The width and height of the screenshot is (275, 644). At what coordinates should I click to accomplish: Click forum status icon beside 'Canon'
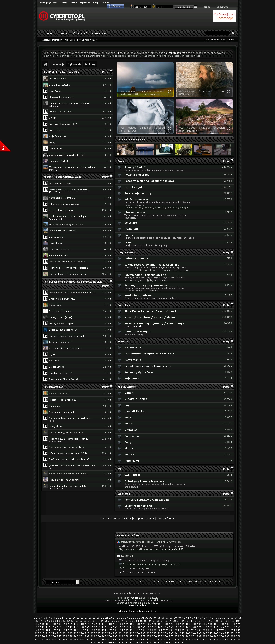[119, 393]
